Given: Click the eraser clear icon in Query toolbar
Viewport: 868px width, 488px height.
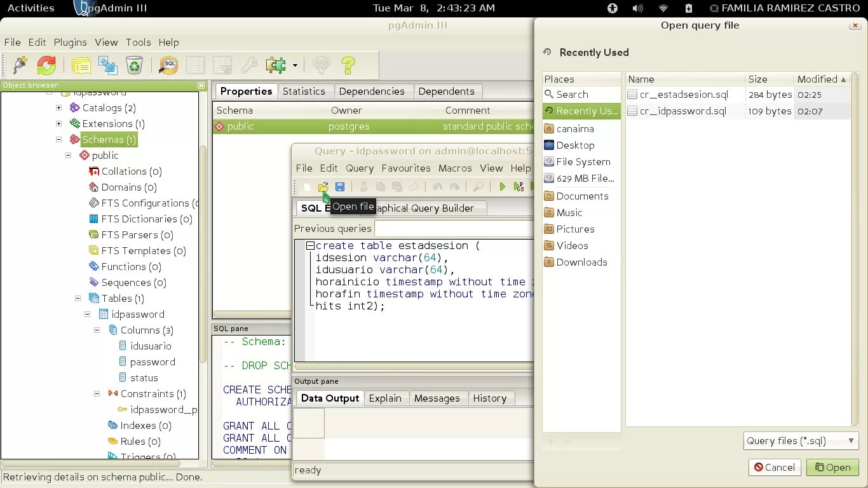Looking at the screenshot, I should [x=414, y=187].
